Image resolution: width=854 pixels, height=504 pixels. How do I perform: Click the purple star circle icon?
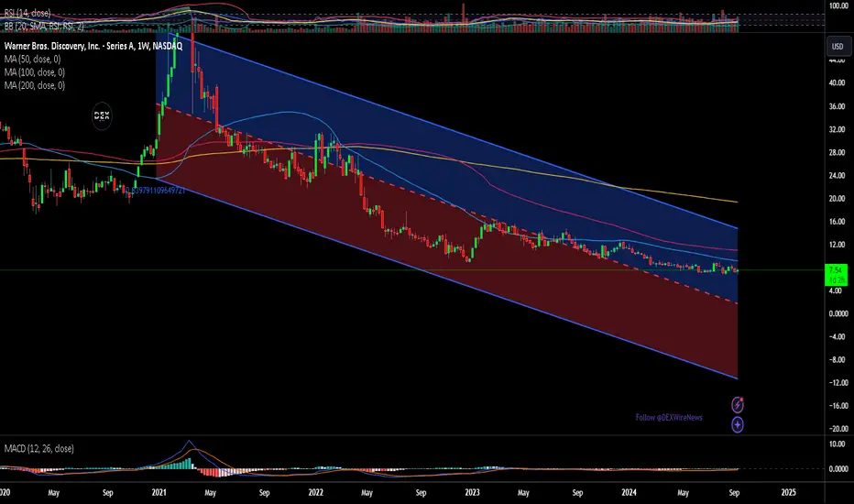[738, 424]
